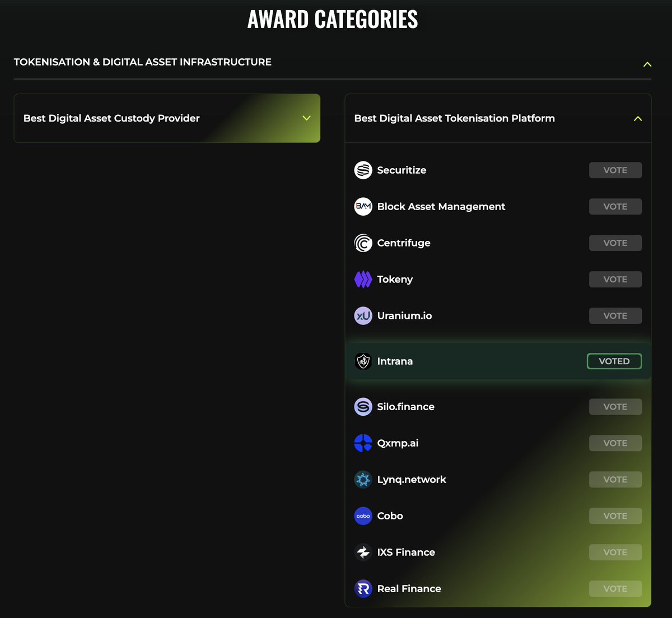
Task: Click the Real Finance name text
Action: pyautogui.click(x=409, y=589)
